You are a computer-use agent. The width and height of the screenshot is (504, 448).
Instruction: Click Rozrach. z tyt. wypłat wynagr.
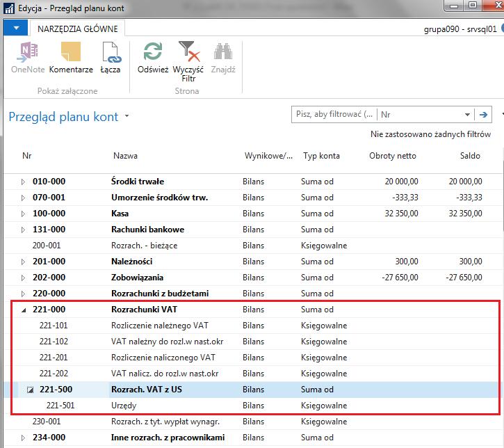(165, 422)
